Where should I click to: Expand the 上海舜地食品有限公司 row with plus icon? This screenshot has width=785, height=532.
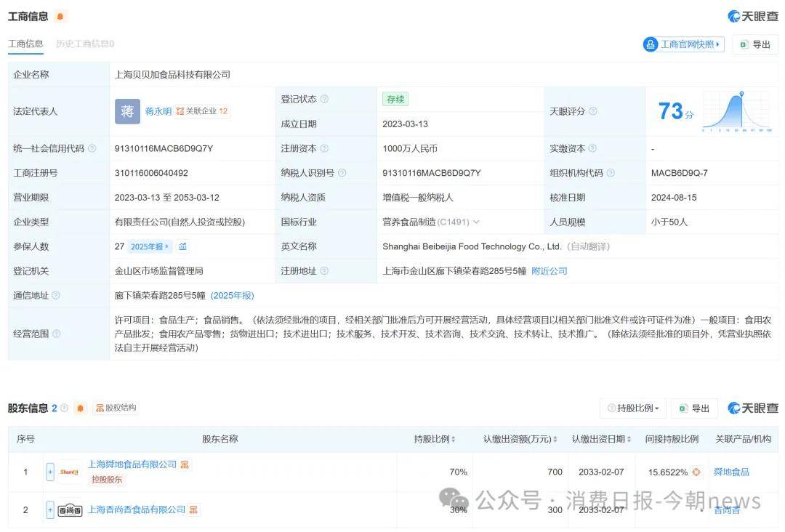(50, 472)
